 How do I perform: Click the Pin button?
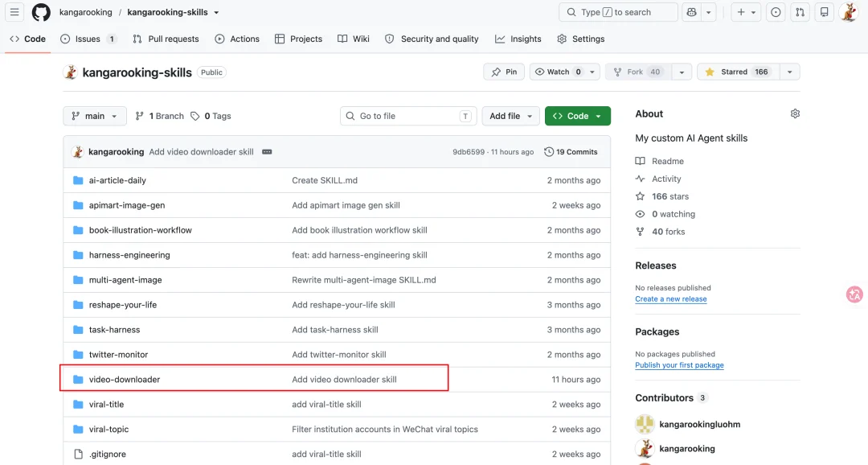(x=504, y=72)
